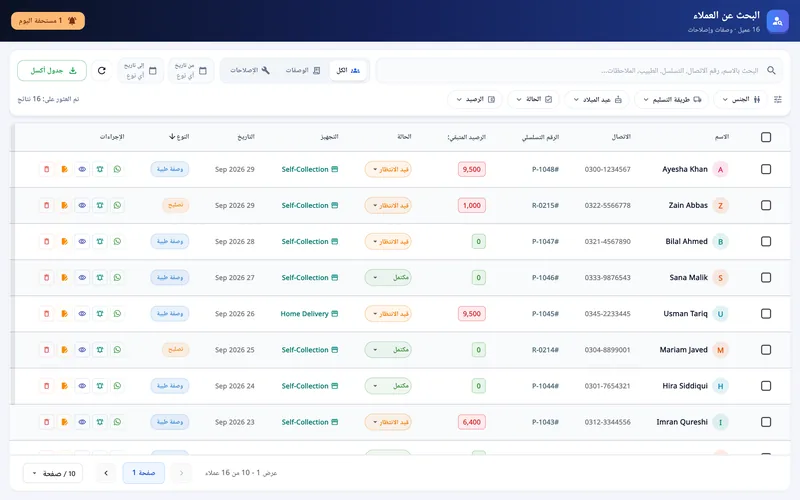This screenshot has width=800, height=500.
Task: Click Self-Collection link in Ayesha Khan row
Action: [x=310, y=169]
